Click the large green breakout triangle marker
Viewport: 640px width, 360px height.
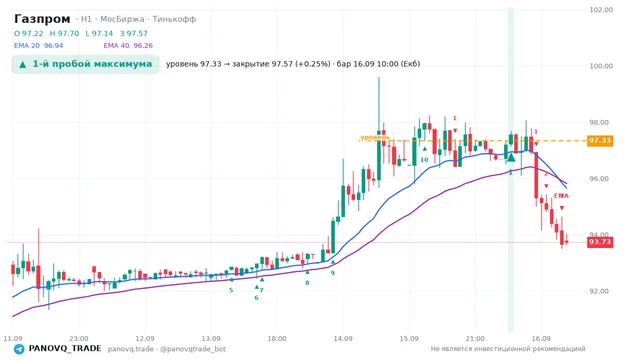(511, 157)
